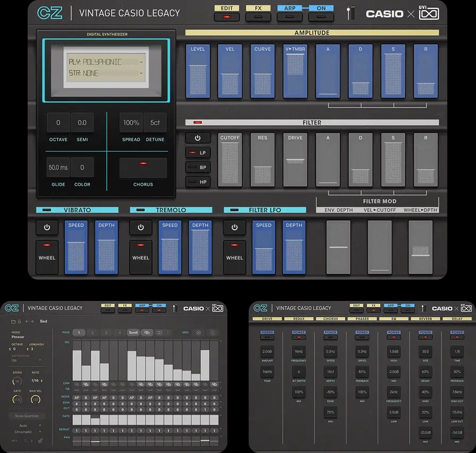Click the Scale Quantizer button
The image size is (476, 453).
tap(27, 416)
